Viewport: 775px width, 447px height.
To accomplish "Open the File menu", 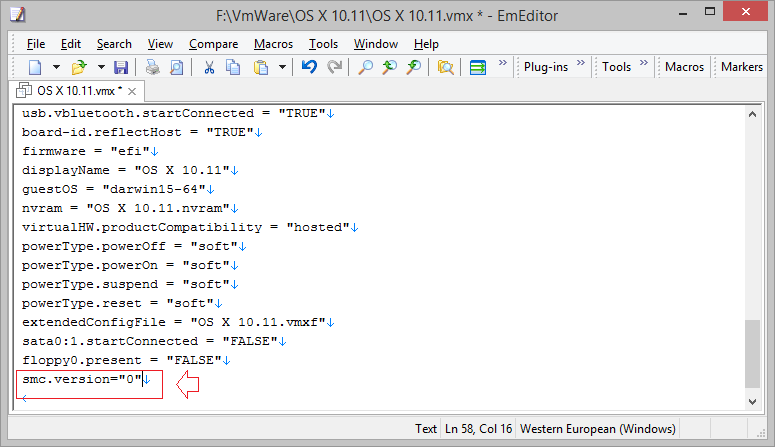I will coord(36,44).
